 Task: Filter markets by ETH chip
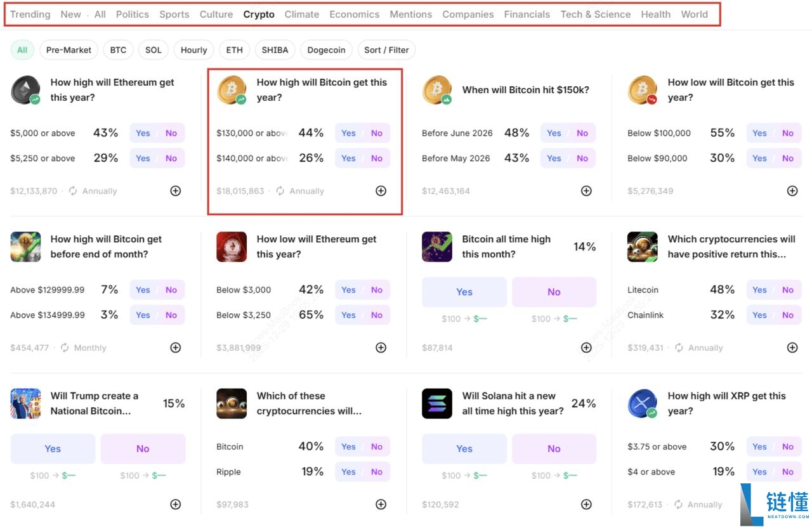tap(235, 49)
